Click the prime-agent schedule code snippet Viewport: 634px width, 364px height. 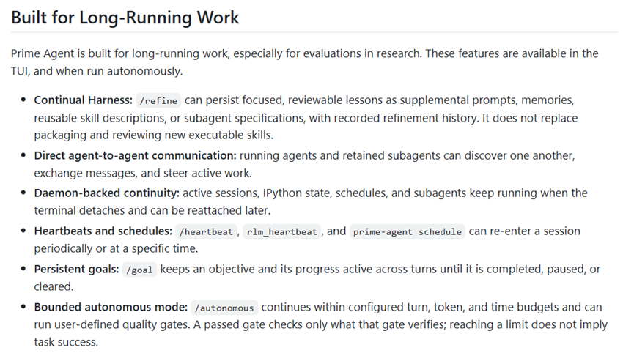click(x=408, y=231)
